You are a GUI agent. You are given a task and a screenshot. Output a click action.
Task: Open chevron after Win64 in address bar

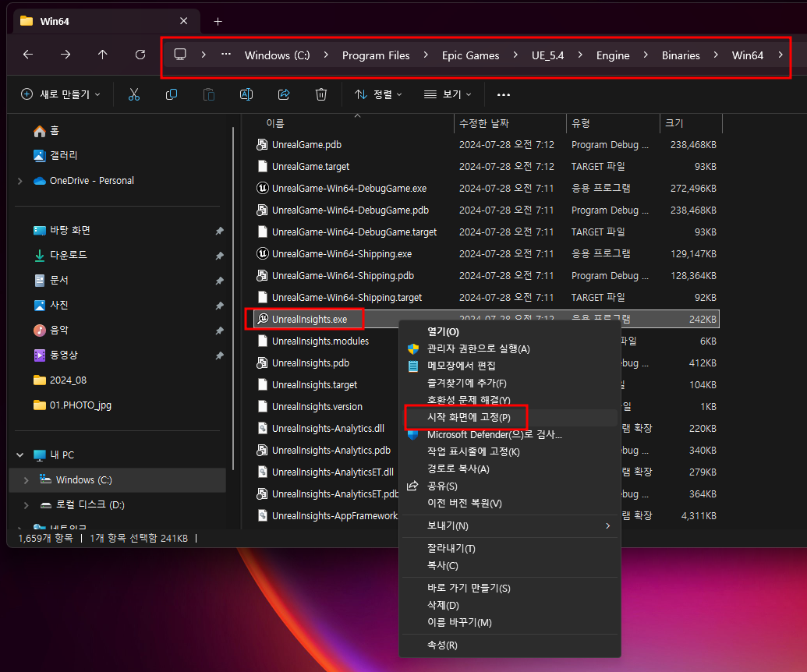point(780,55)
